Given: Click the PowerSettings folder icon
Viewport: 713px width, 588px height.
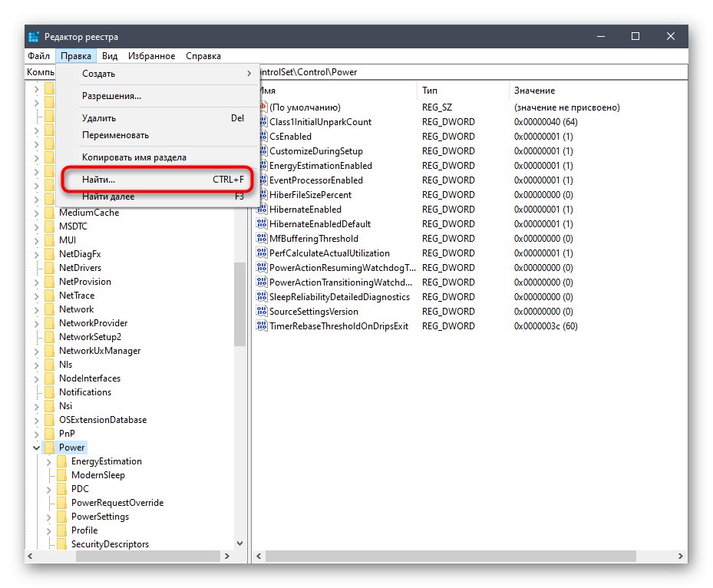Looking at the screenshot, I should [62, 517].
